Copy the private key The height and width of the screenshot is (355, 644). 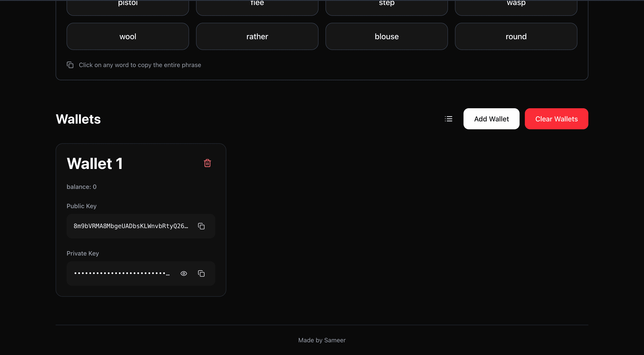pos(201,273)
